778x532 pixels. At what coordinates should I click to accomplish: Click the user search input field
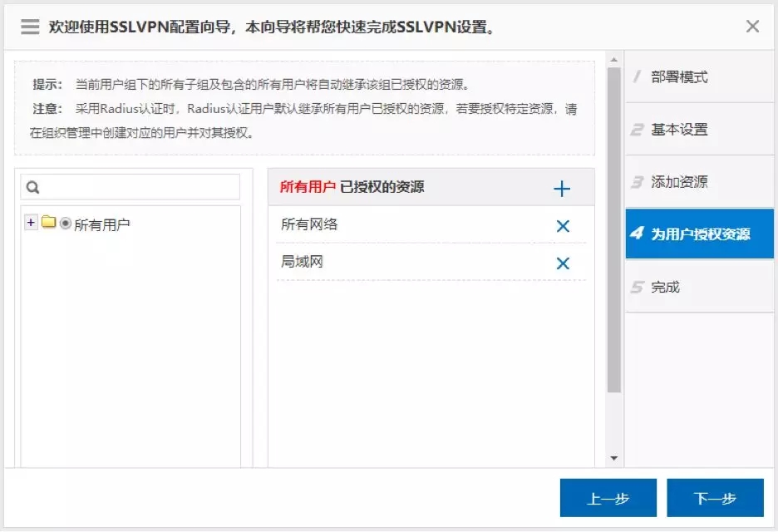click(137, 188)
